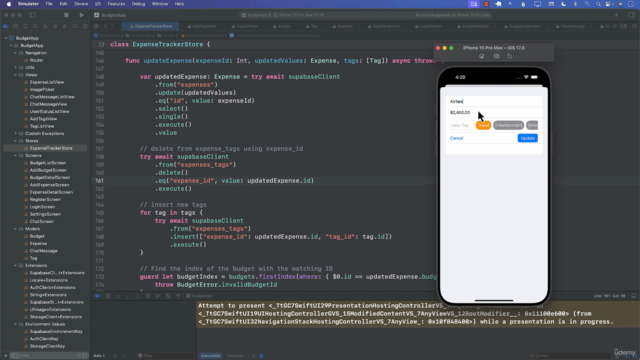Collapse the Views folder

pyautogui.click(x=16, y=75)
